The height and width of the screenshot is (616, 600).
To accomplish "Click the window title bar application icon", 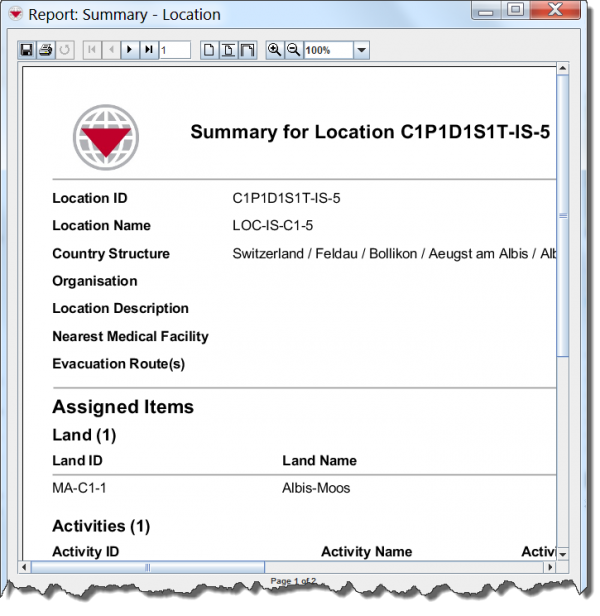I will [15, 14].
